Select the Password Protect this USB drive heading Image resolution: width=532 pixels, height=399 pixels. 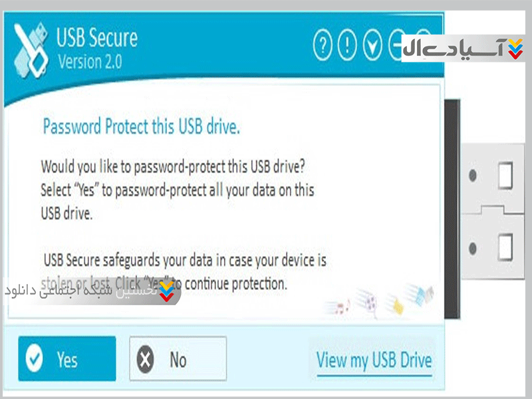(x=141, y=126)
